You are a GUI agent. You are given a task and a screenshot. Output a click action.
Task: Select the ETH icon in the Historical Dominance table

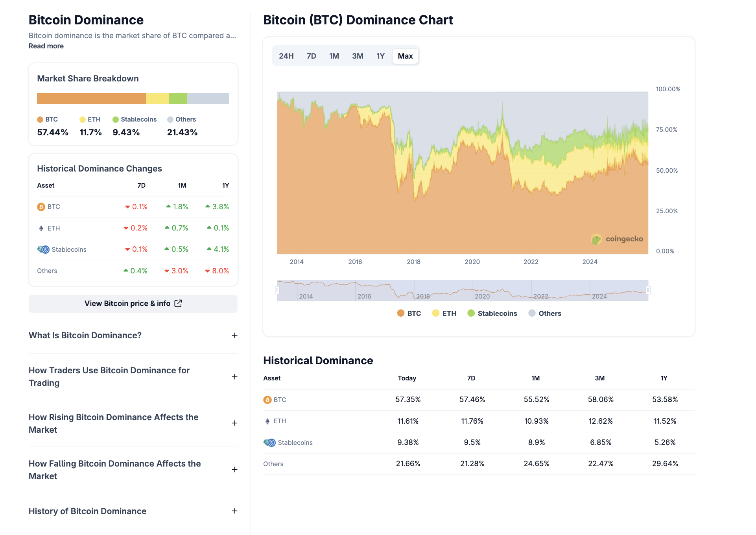coord(268,421)
